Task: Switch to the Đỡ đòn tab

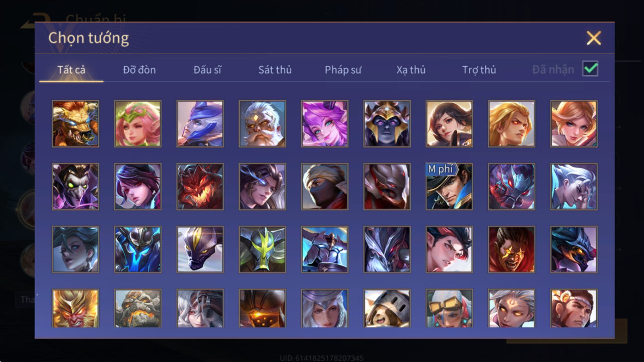Action: (139, 70)
